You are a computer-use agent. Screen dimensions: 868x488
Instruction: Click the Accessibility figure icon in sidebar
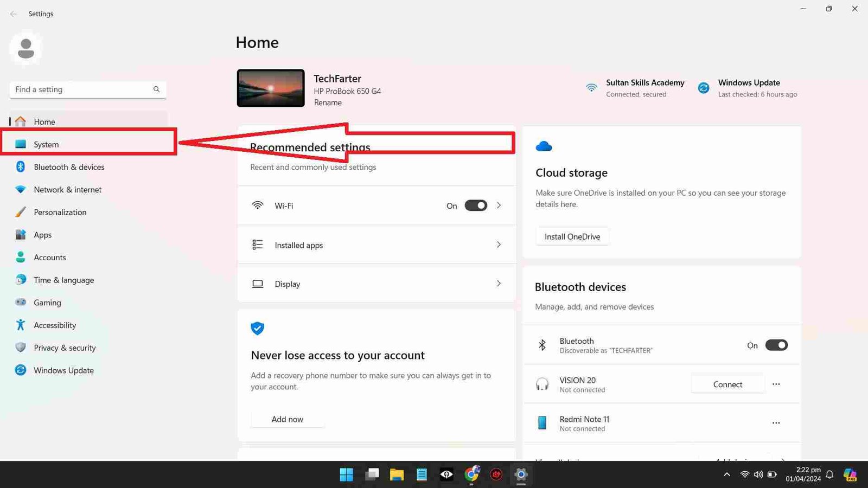click(x=21, y=325)
